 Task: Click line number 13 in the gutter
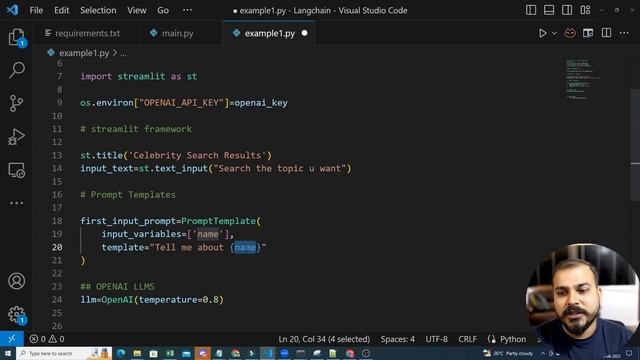(57, 156)
